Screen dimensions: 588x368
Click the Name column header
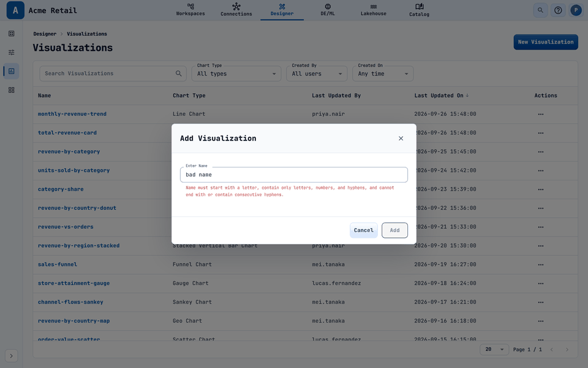click(44, 96)
